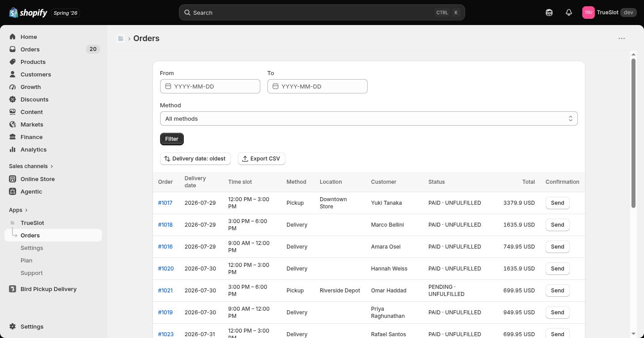
Task: Open order #1020 link
Action: pyautogui.click(x=165, y=269)
